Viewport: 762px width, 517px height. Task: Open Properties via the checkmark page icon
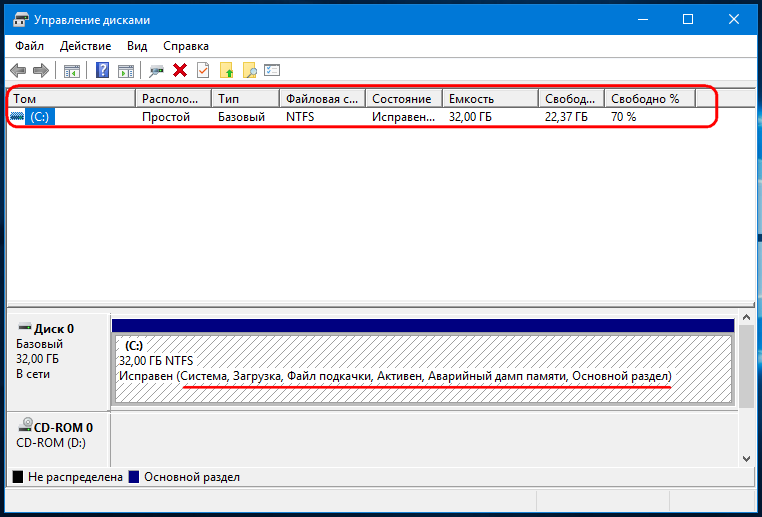point(203,70)
